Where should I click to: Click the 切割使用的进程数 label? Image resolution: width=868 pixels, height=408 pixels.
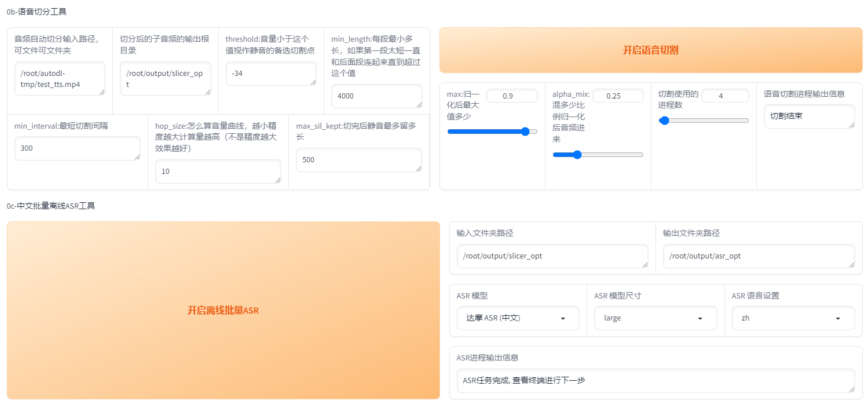[679, 100]
